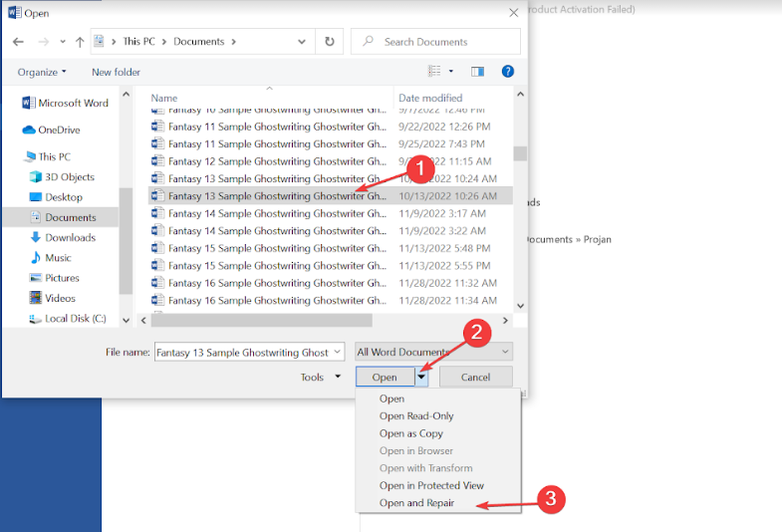Open the view options dropdown arrow
782x532 pixels.
click(x=451, y=72)
